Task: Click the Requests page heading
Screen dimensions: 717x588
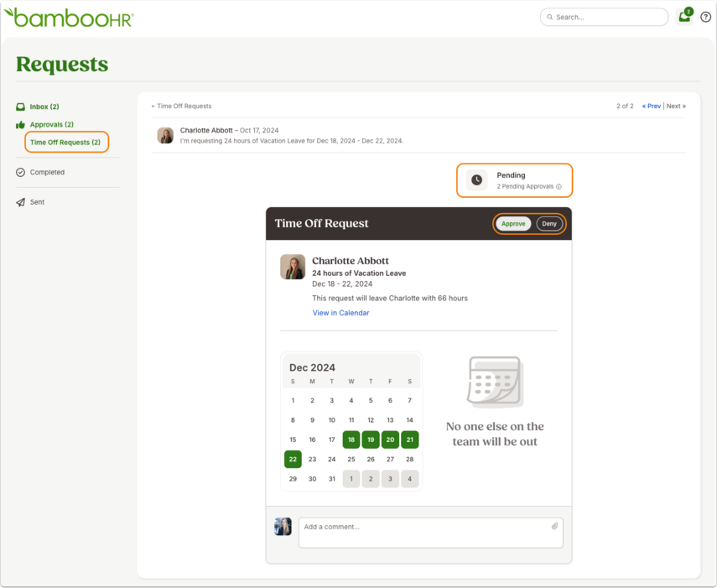Action: click(x=62, y=64)
